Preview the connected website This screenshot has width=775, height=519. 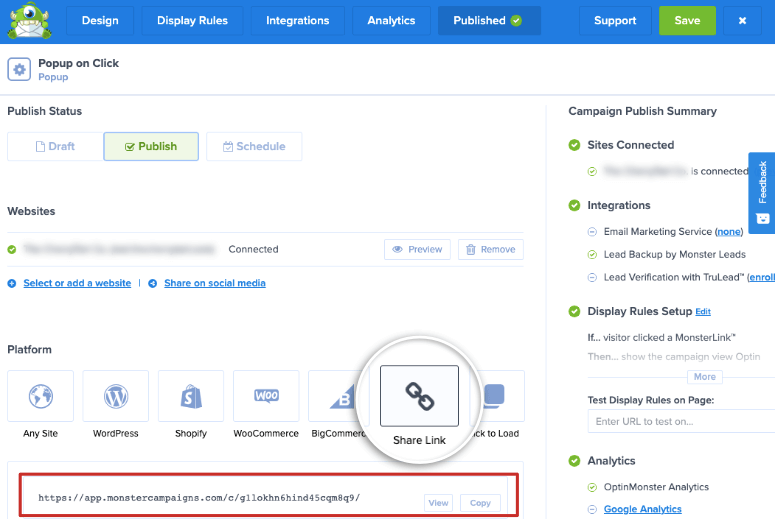(x=417, y=250)
